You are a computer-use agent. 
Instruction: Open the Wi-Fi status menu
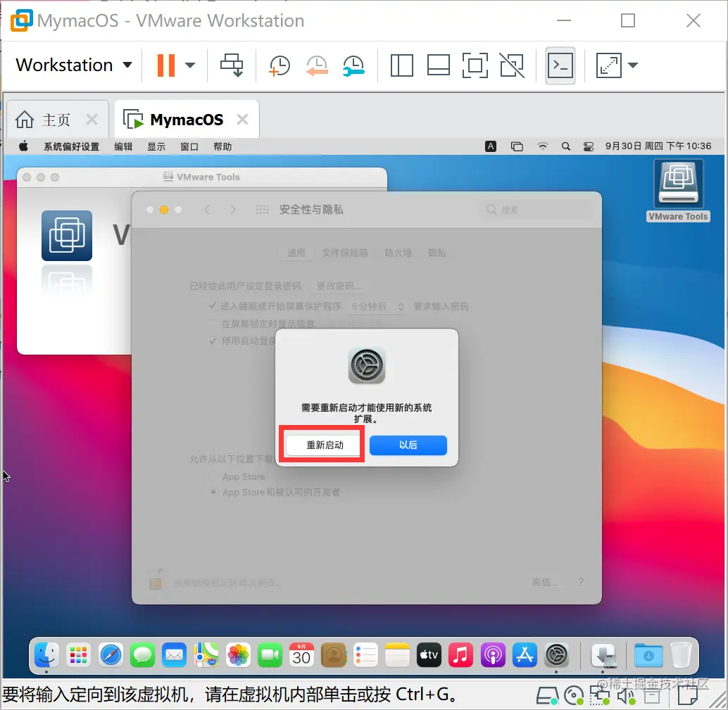[542, 146]
